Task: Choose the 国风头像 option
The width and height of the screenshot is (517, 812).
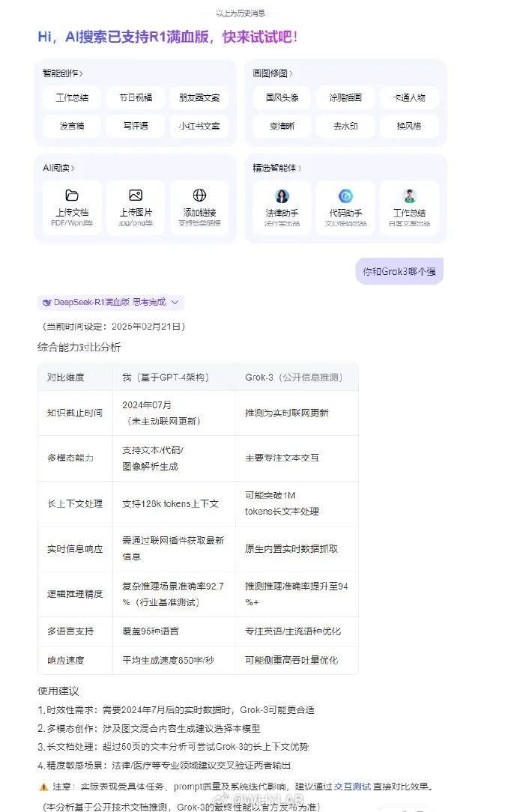Action: click(x=282, y=97)
